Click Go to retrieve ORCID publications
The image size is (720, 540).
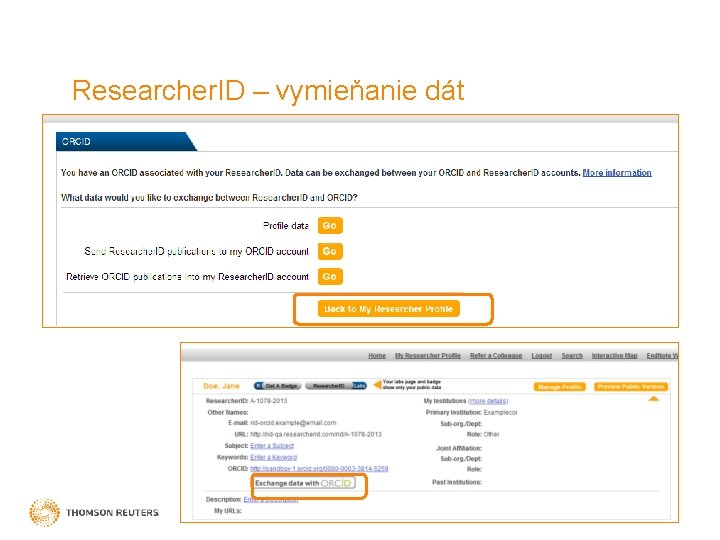point(330,276)
